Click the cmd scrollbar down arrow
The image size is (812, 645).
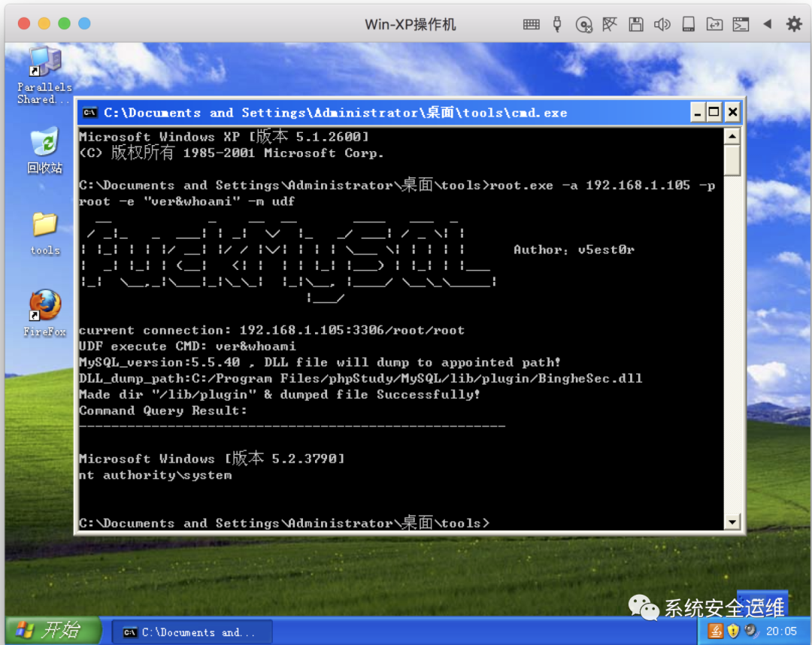point(732,521)
